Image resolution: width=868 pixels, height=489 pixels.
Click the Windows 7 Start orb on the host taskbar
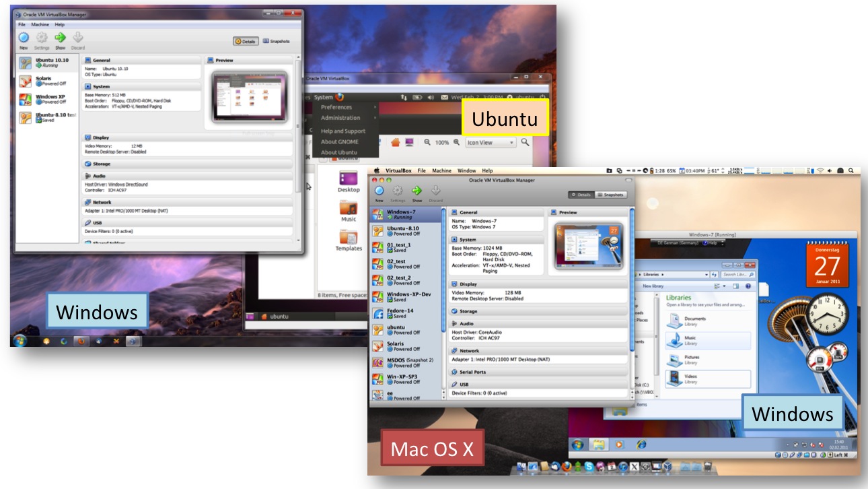click(x=19, y=340)
